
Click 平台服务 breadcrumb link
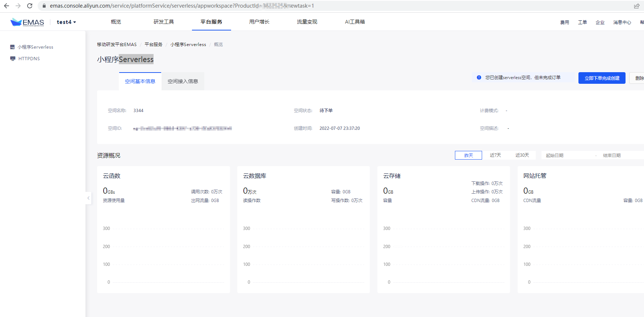coord(154,45)
